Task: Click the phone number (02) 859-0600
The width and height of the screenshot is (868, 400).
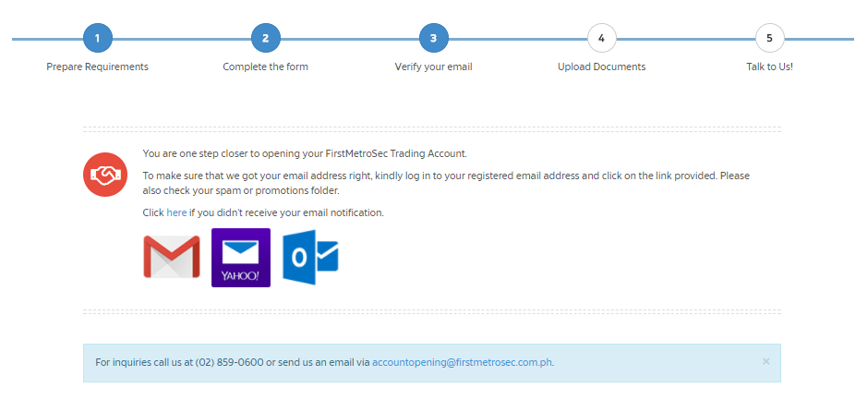Action: (229, 363)
